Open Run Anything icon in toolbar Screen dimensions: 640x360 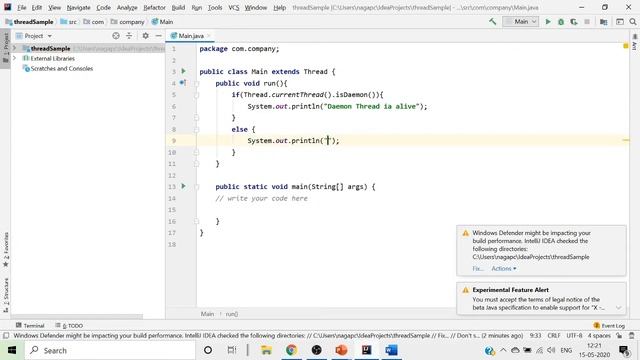620,22
